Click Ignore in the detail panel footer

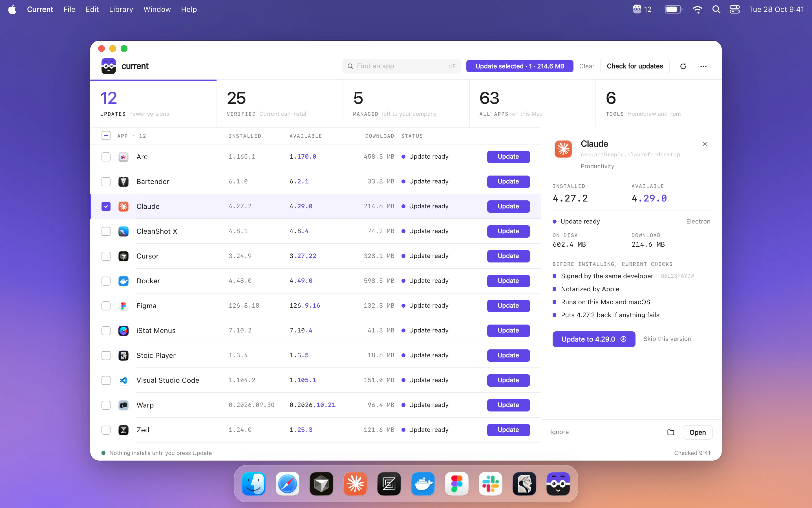pyautogui.click(x=559, y=432)
